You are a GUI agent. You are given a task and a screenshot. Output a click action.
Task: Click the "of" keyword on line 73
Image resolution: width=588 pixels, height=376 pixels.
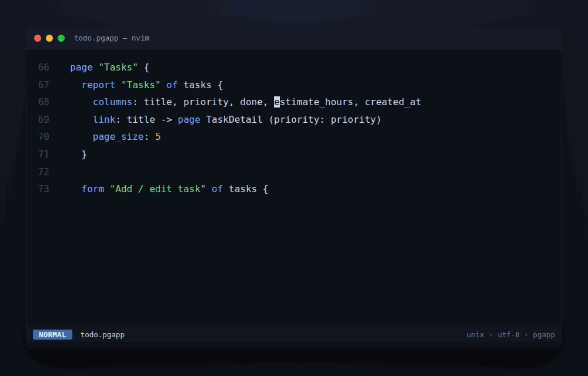[217, 189]
